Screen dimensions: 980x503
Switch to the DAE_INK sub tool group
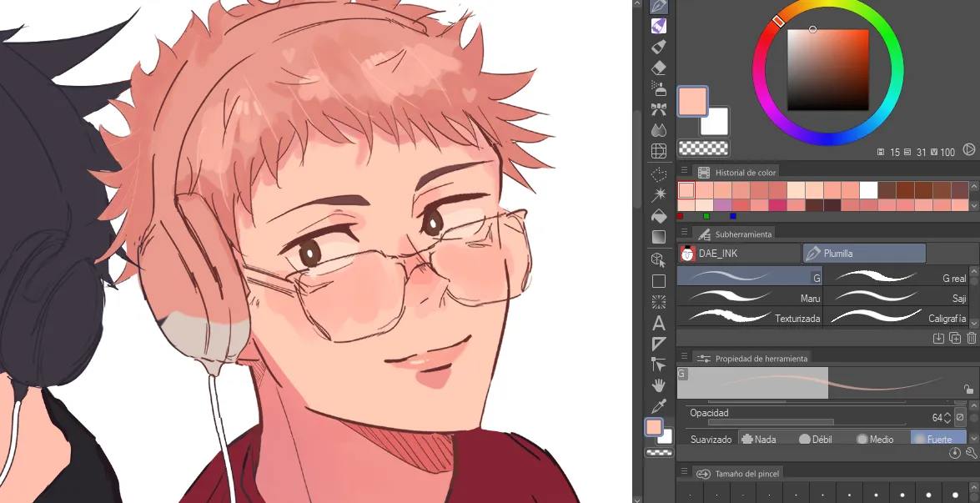739,253
